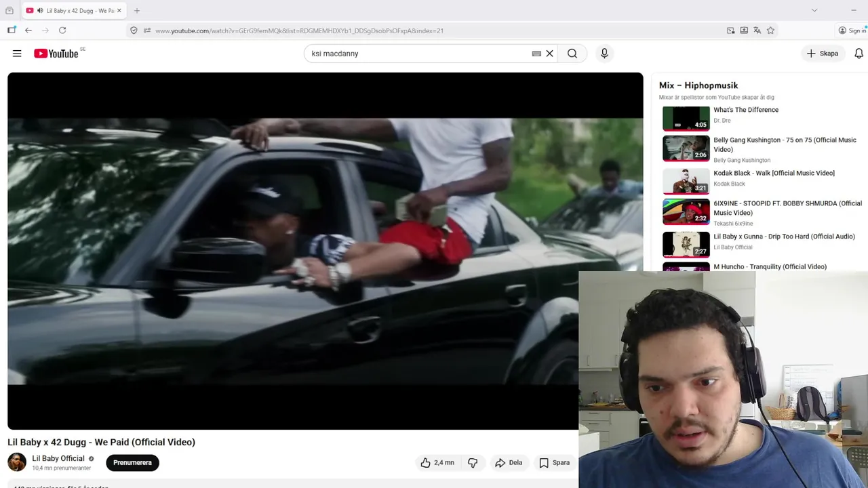Viewport: 868px width, 488px height.
Task: Open the Lil Baby Official channel name
Action: (x=58, y=458)
